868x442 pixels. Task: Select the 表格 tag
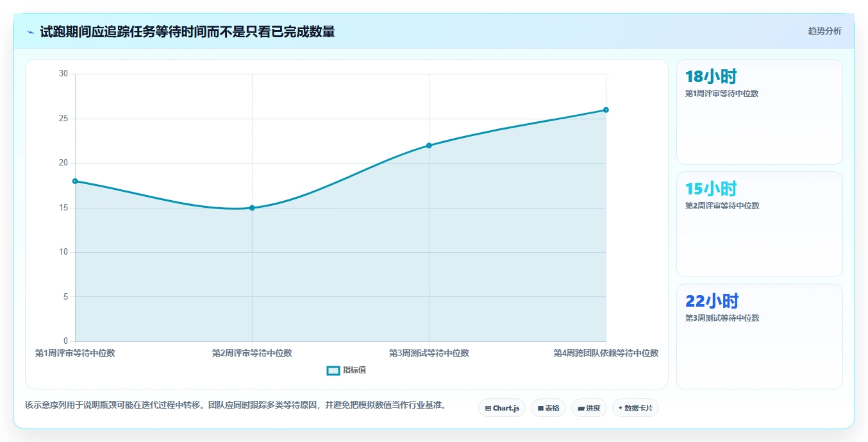[548, 408]
